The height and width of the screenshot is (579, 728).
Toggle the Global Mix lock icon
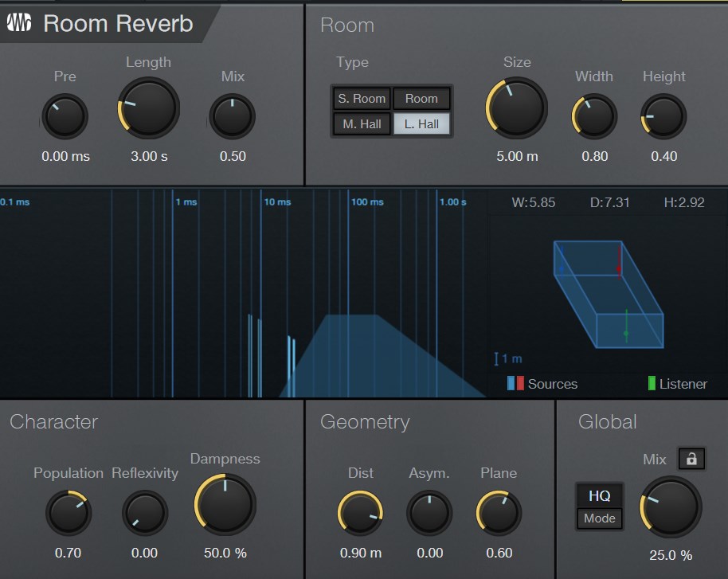(x=691, y=459)
